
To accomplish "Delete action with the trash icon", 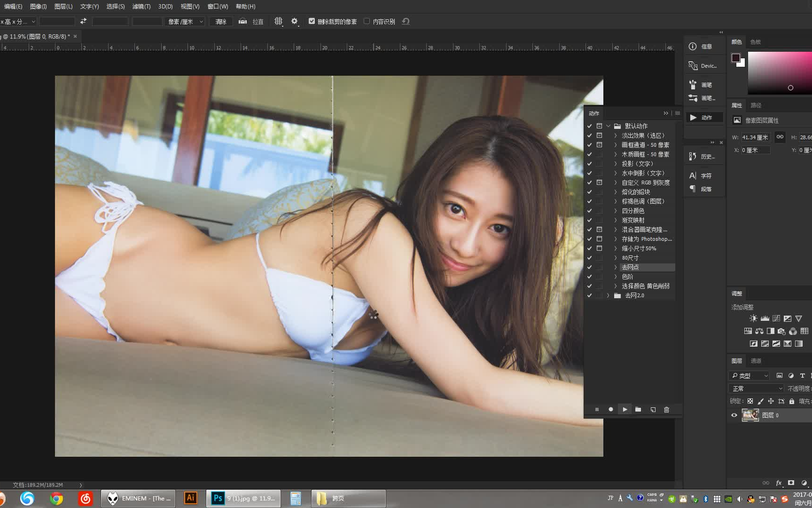I will (x=666, y=410).
